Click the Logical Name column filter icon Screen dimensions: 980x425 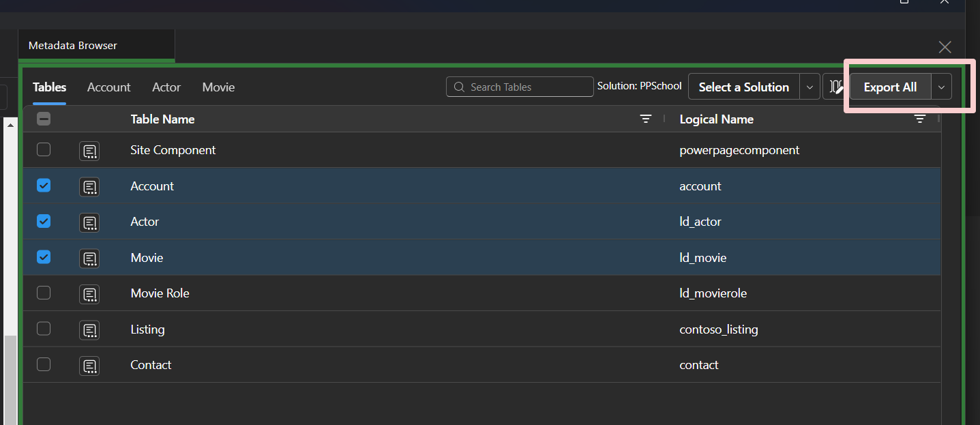click(920, 119)
